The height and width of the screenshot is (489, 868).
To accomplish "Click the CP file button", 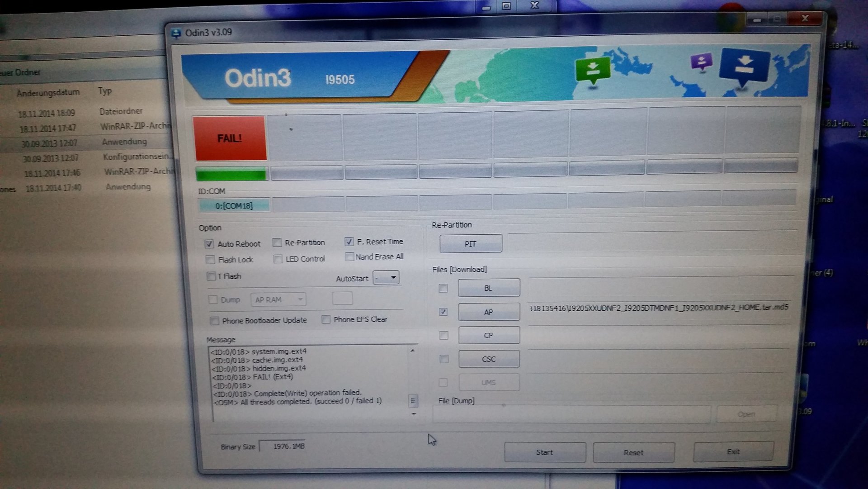I will pyautogui.click(x=489, y=336).
